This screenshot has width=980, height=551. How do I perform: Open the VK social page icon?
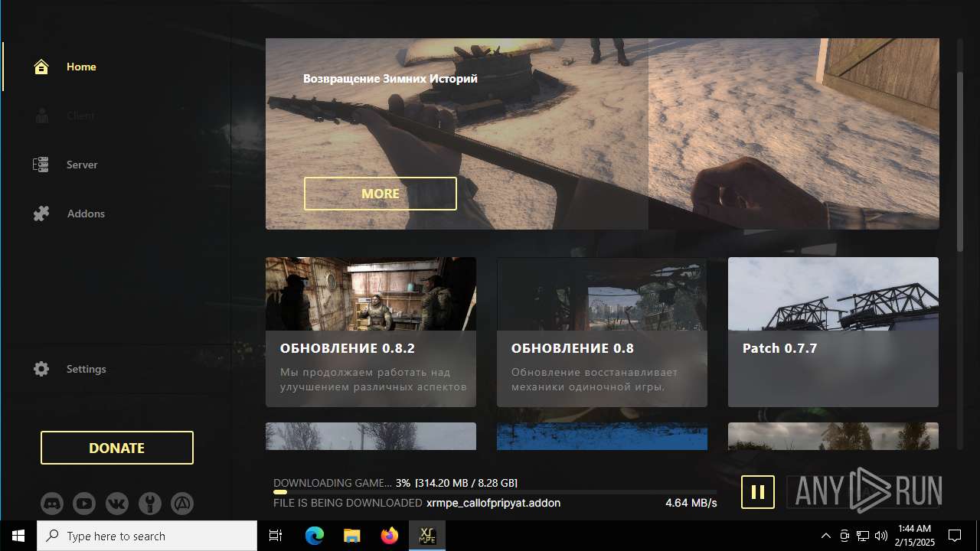click(x=117, y=504)
